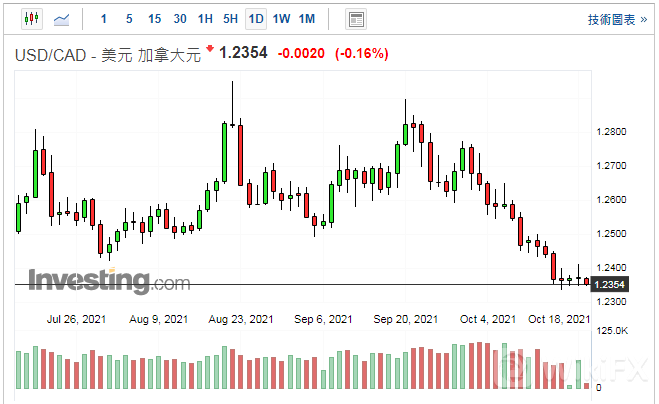This screenshot has height=404, width=659.
Task: Click the 1.2700 price axis label
Action: coord(611,166)
